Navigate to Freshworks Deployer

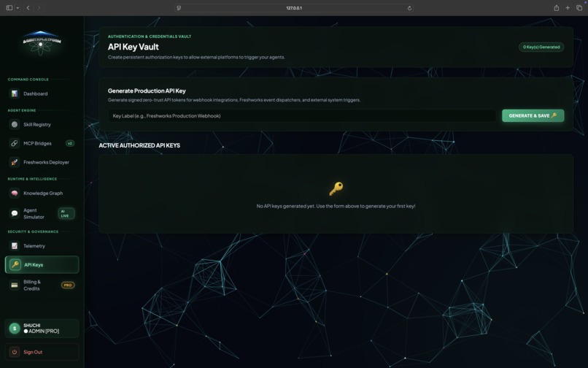(42, 162)
